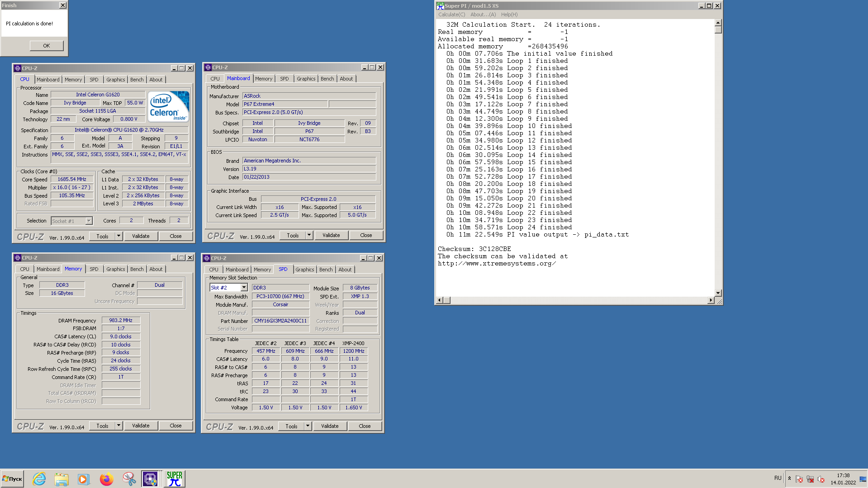Viewport: 868px width, 488px height.
Task: Open Internet Explorer from the taskbar
Action: tap(39, 479)
